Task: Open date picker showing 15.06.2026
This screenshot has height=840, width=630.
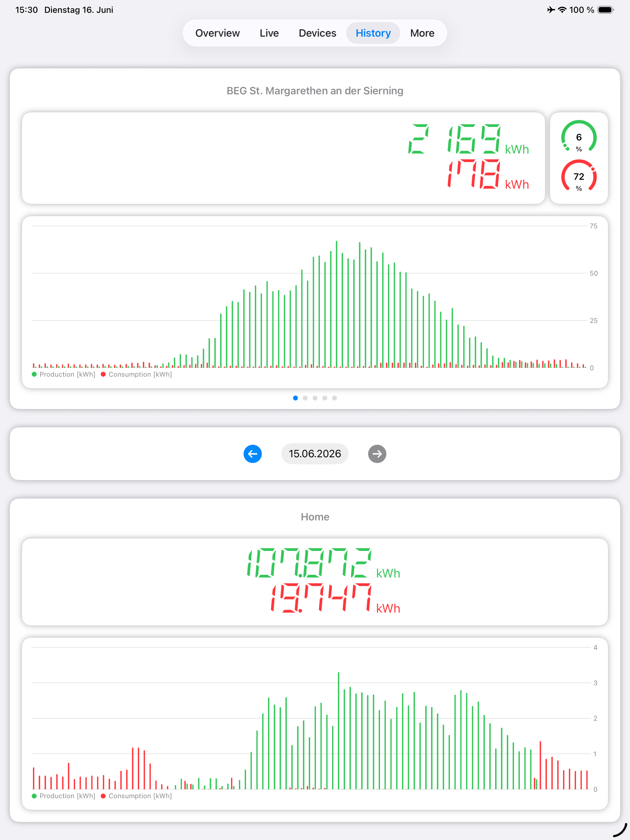Action: click(x=315, y=454)
